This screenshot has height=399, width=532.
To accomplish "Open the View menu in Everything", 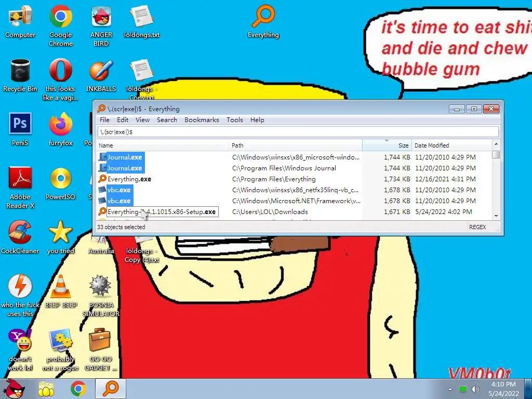I will pos(142,120).
